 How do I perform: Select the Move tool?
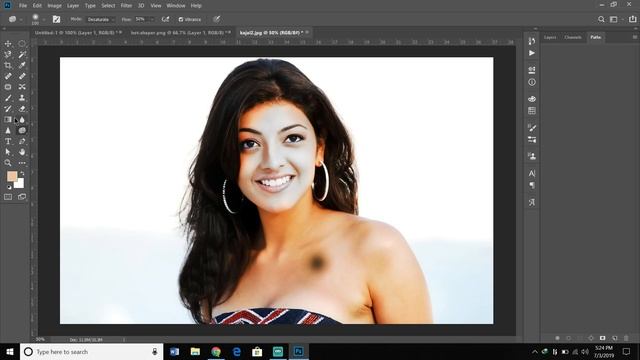(x=8, y=44)
